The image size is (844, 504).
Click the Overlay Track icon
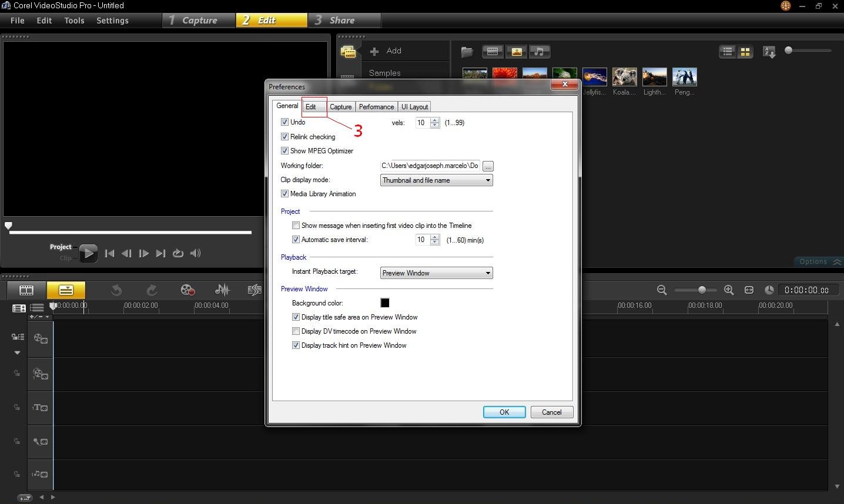pos(41,374)
